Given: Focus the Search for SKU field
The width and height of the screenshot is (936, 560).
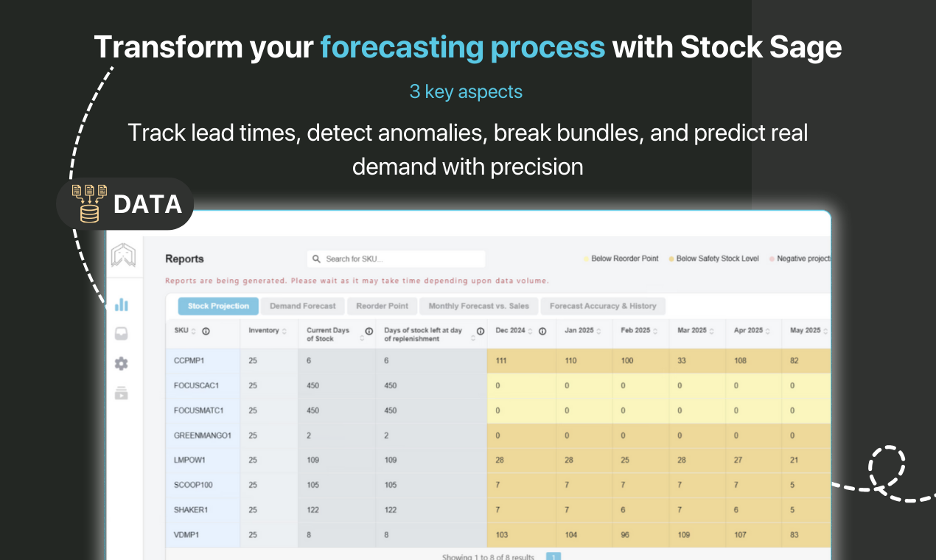Looking at the screenshot, I should pyautogui.click(x=397, y=259).
